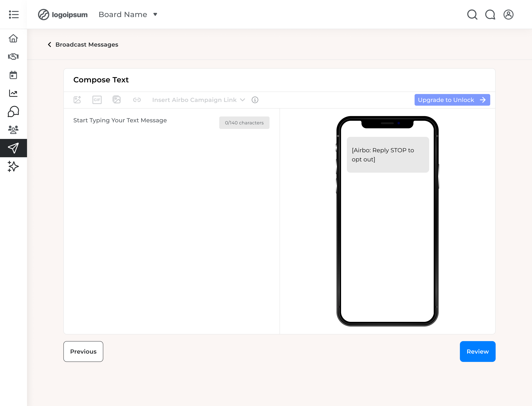The width and height of the screenshot is (532, 406).
Task: Open the list menu at top left
Action: click(14, 15)
